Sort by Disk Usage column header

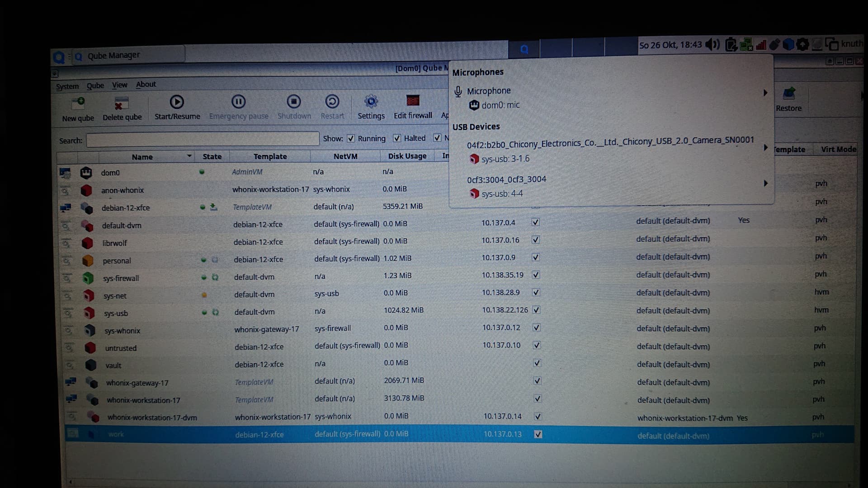pos(407,156)
